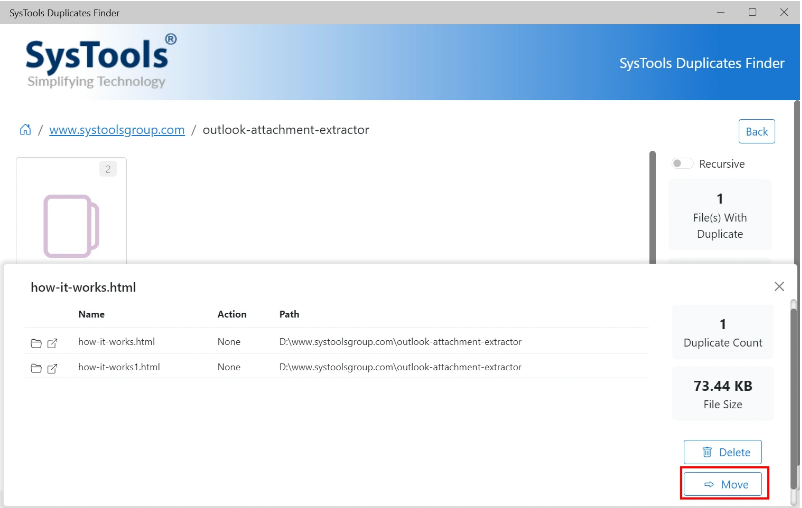
Task: Click the SysTools logo
Action: click(101, 61)
